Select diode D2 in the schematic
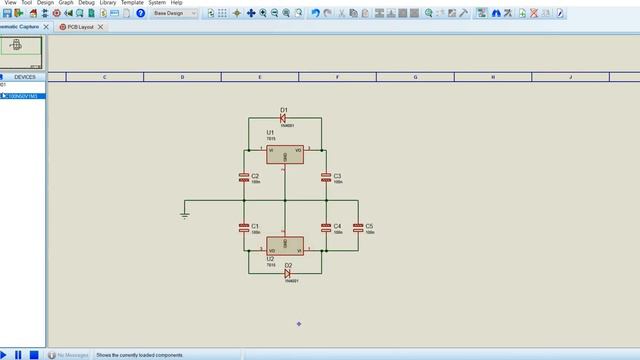 tap(287, 273)
